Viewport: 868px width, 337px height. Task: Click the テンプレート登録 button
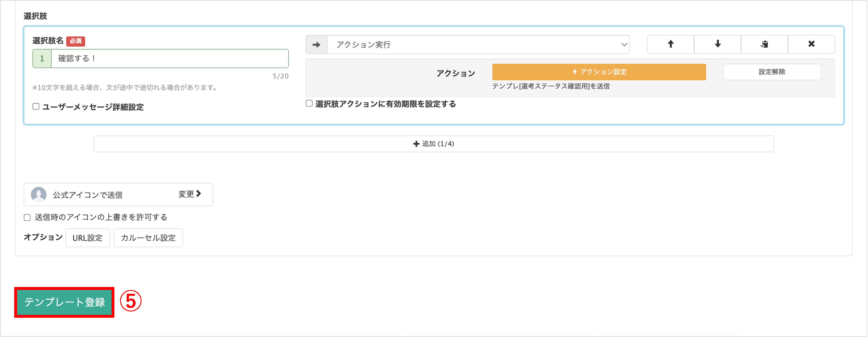[64, 302]
